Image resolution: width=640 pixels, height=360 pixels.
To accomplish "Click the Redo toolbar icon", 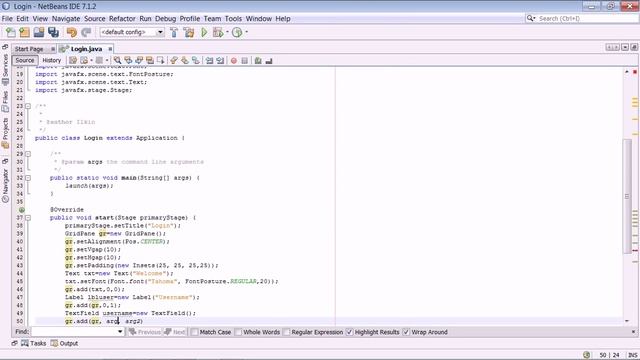I will (86, 32).
